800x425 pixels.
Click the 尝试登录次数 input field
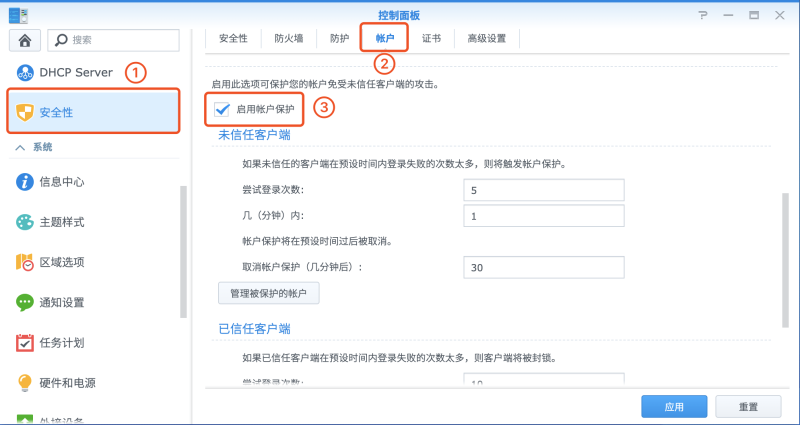[x=544, y=190]
